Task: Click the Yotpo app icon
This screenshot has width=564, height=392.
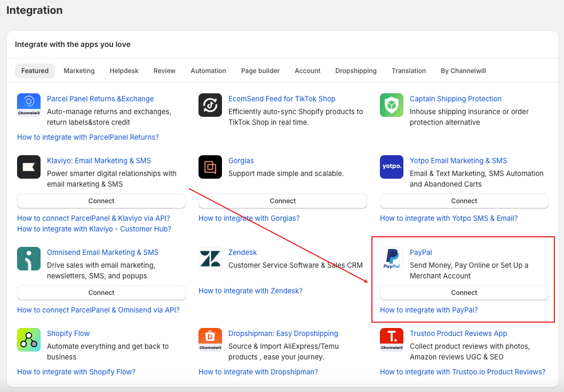Action: 392,167
